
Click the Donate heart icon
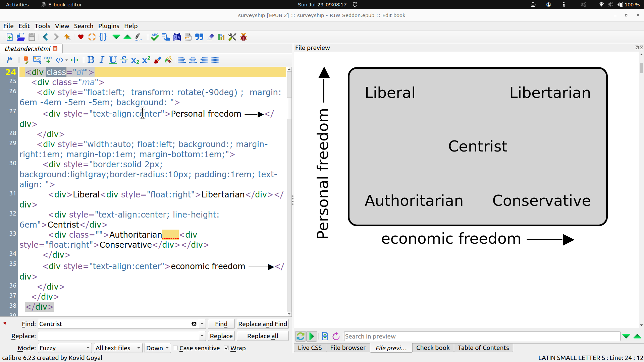tap(80, 37)
